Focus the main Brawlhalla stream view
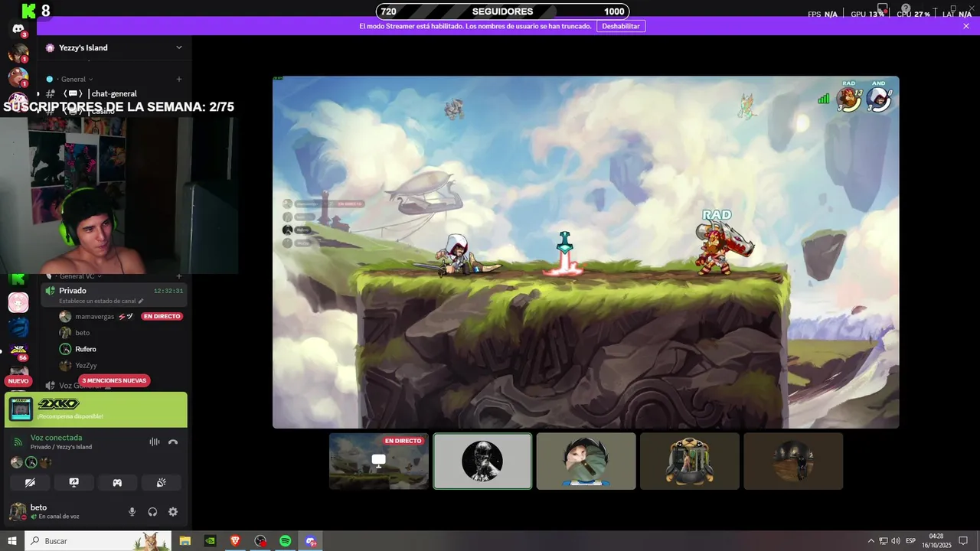This screenshot has height=551, width=980. click(x=586, y=252)
